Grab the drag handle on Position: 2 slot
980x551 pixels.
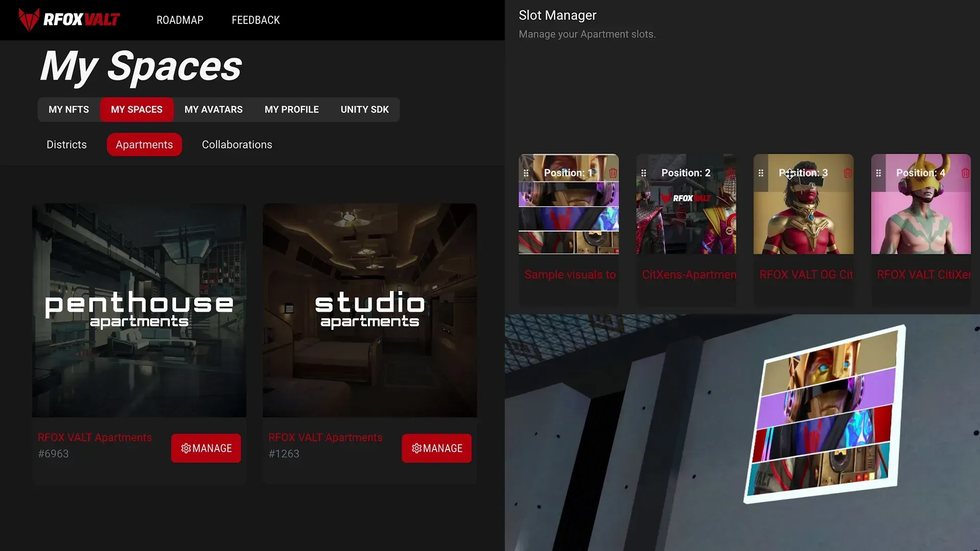click(644, 173)
